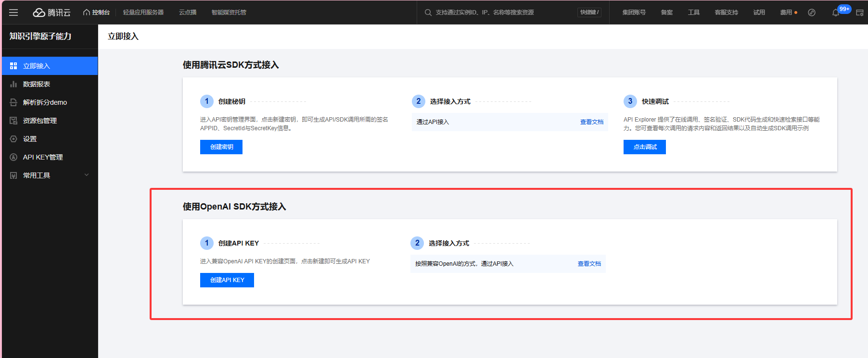
Task: Click the 设置 sidebar label
Action: 30,139
